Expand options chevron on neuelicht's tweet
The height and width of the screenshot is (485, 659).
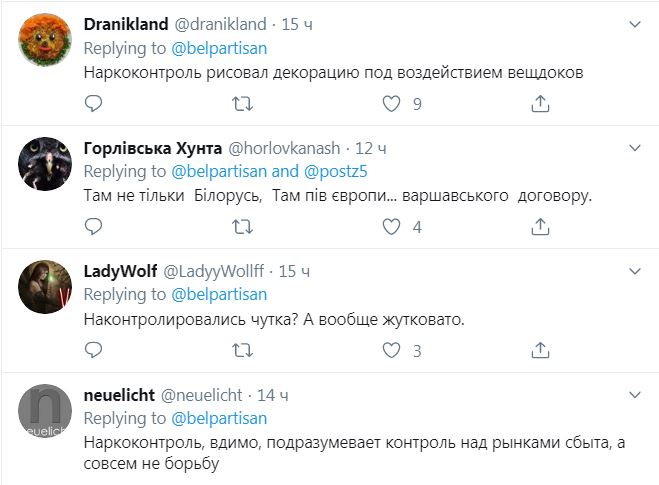pos(634,394)
